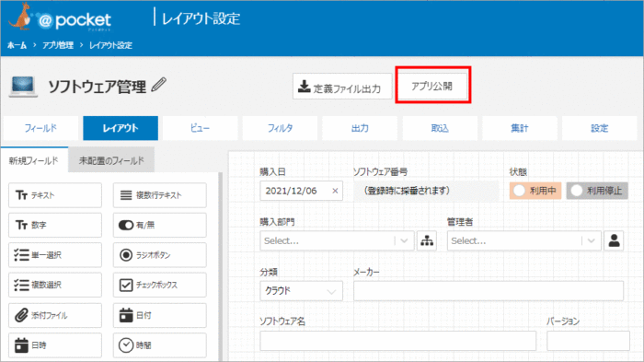Image resolution: width=644 pixels, height=362 pixels.
Task: Add a 時間 field element
Action: [160, 345]
